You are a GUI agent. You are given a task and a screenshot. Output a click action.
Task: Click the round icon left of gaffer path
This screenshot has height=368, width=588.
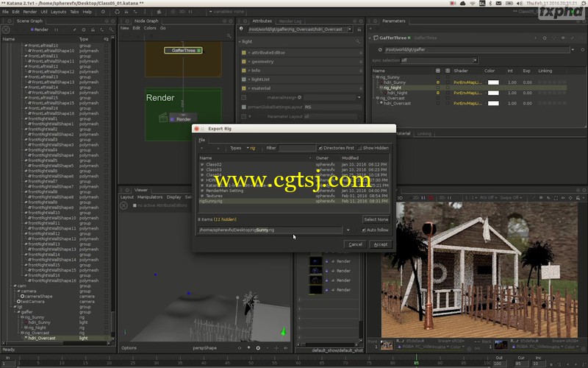pos(380,49)
